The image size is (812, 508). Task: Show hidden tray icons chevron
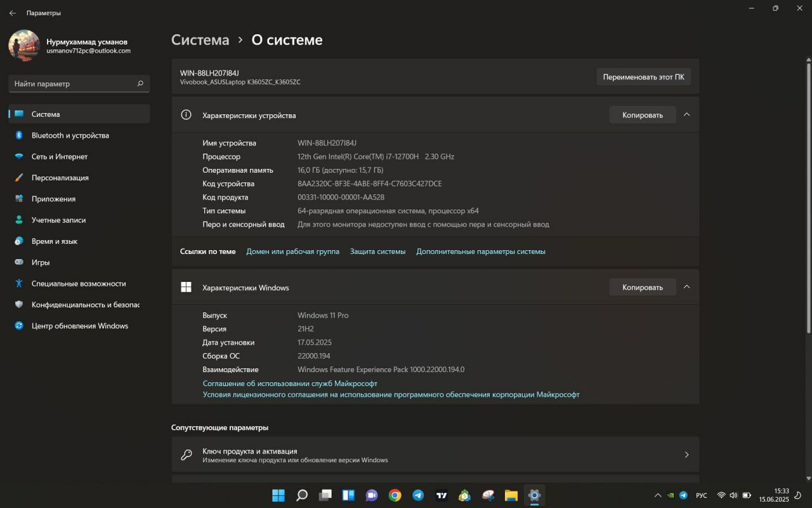657,495
